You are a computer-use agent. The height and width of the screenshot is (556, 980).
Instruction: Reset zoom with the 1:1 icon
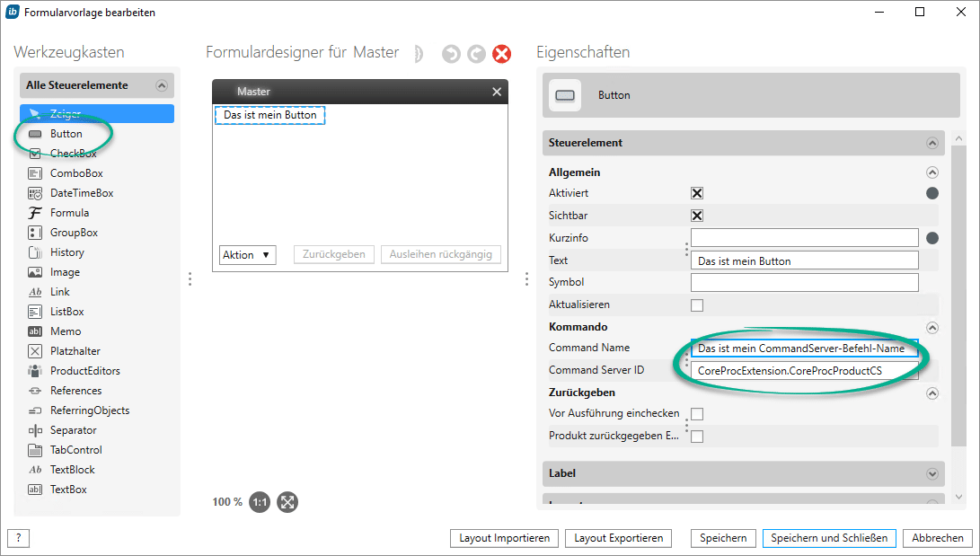pos(260,502)
